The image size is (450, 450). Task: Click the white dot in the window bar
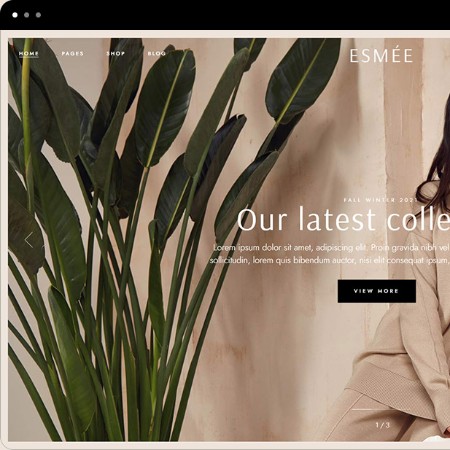click(15, 15)
